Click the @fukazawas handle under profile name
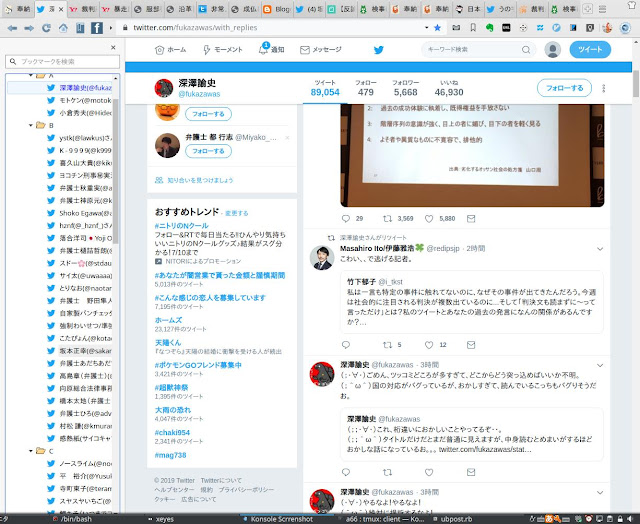Screen dimensions: 640x524 click(x=199, y=94)
